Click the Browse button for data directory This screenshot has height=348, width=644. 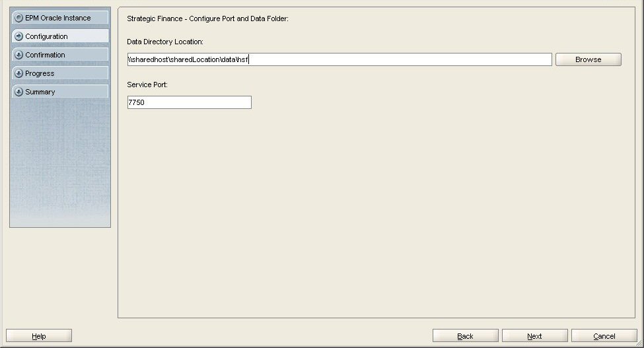[588, 59]
